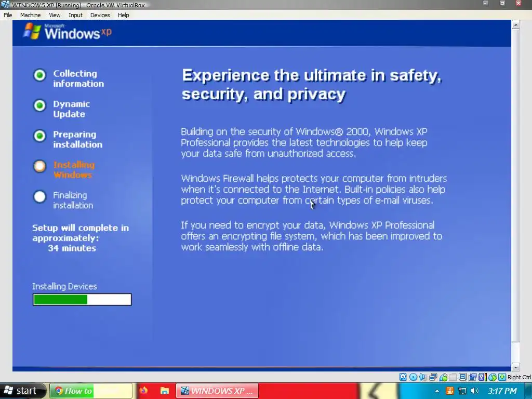The image size is (532, 399).
Task: Show hidden system tray icons
Action: (437, 391)
